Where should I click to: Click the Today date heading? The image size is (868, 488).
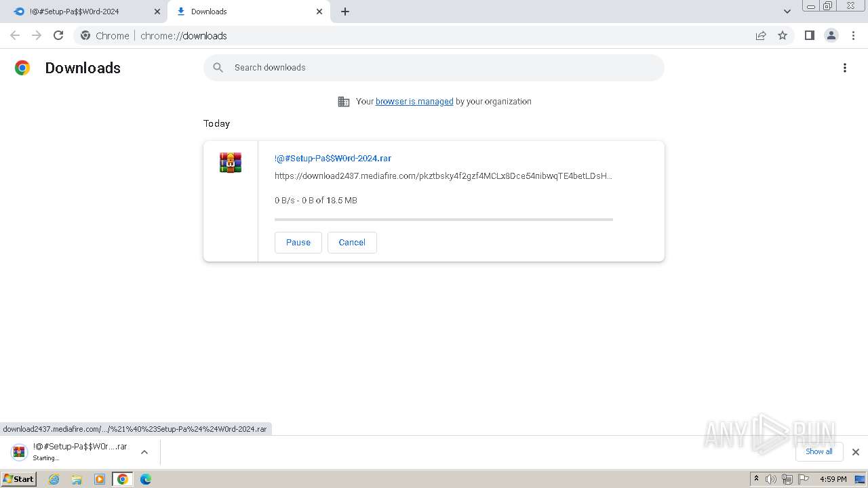click(216, 123)
